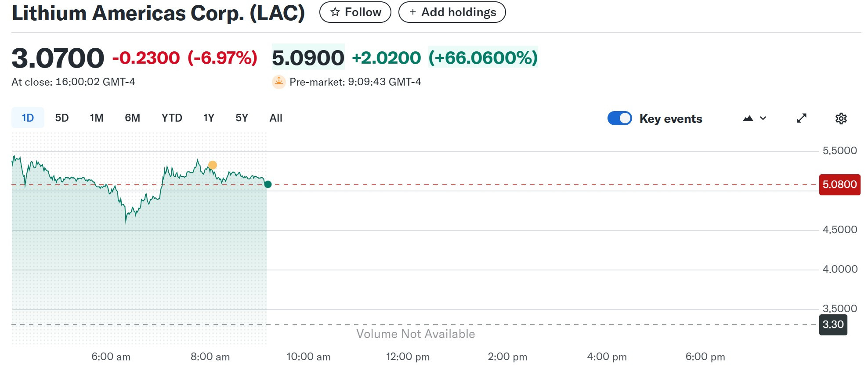The image size is (868, 367).
Task: Select the mountain chart type icon
Action: pyautogui.click(x=748, y=118)
